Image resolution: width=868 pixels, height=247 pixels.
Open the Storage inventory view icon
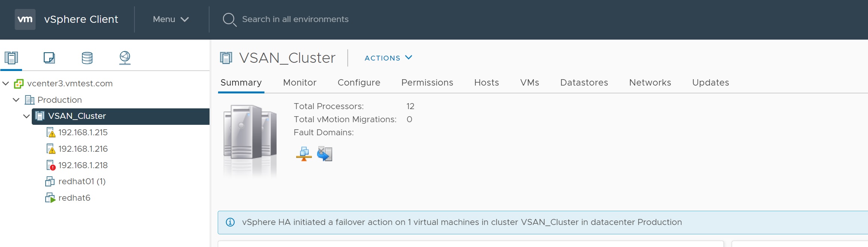87,58
